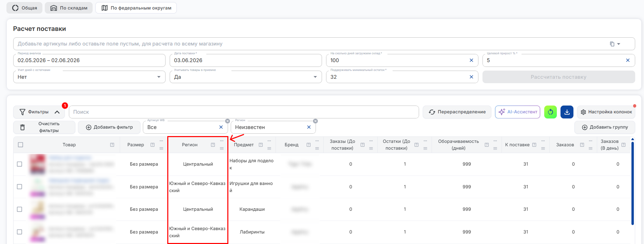Click Очистить фильтры button

click(44, 127)
